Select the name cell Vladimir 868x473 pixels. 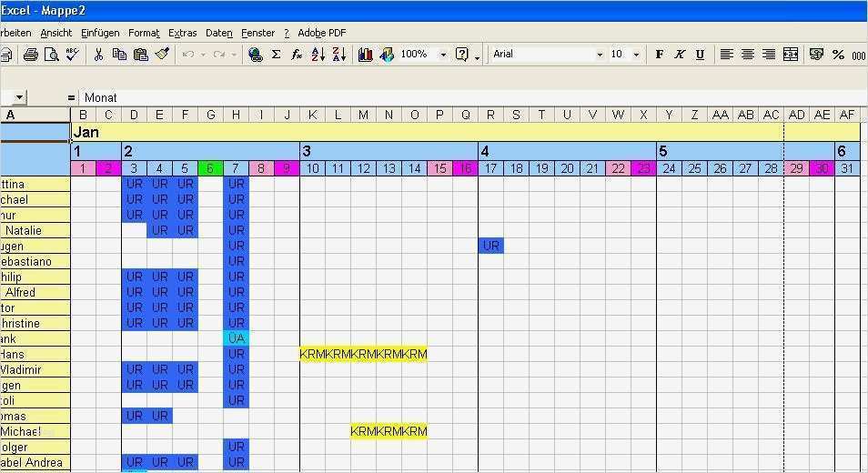(x=35, y=369)
